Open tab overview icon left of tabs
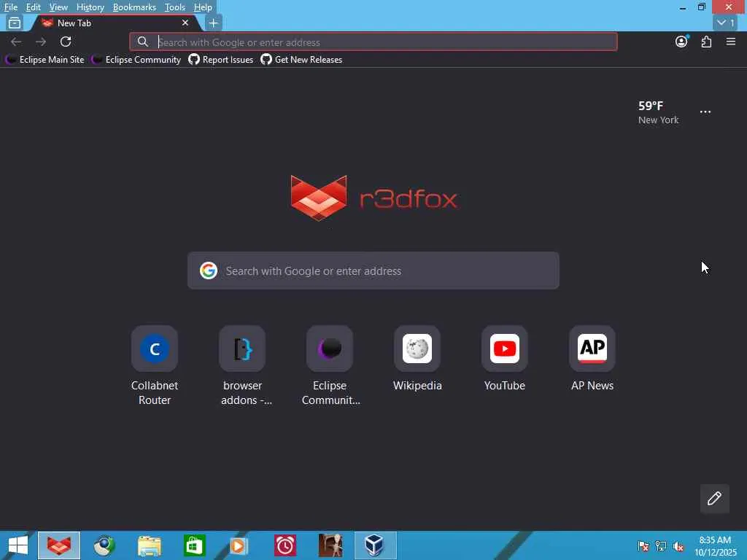Viewport: 747px width, 560px height. [x=15, y=23]
